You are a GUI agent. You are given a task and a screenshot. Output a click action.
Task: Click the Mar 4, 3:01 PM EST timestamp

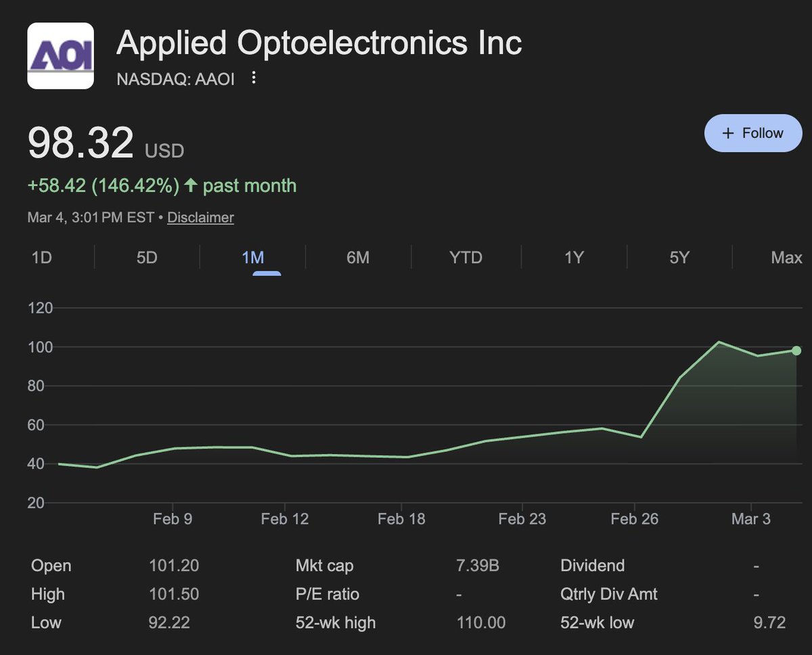91,218
